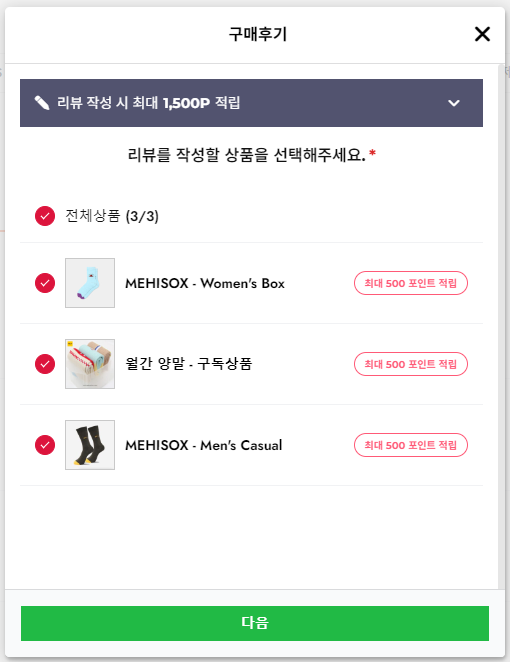This screenshot has width=510, height=662.
Task: Click the points badge beside Women's Box
Action: coord(411,283)
